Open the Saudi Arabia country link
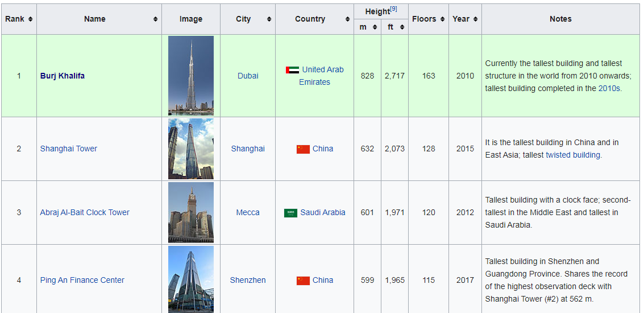Screen dimensions: 644x313 pyautogui.click(x=323, y=213)
